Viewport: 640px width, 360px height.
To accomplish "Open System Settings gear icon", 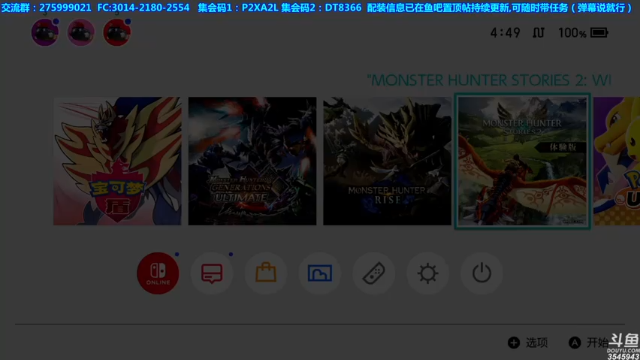I will 428,273.
